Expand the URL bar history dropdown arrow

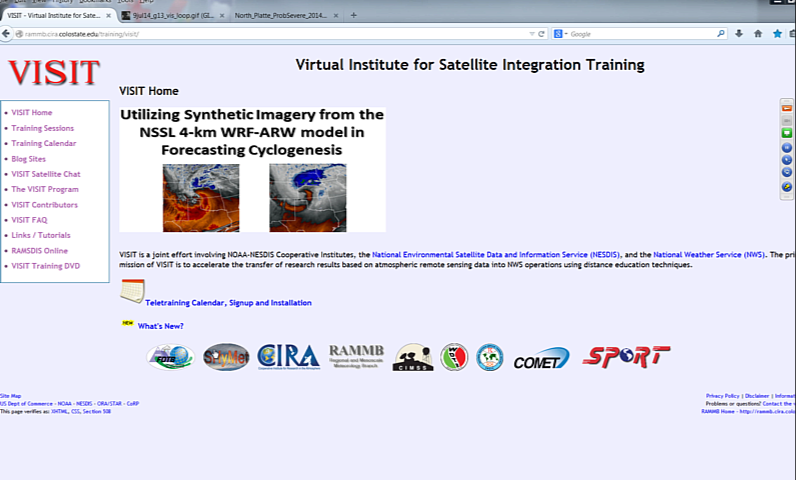(531, 33)
